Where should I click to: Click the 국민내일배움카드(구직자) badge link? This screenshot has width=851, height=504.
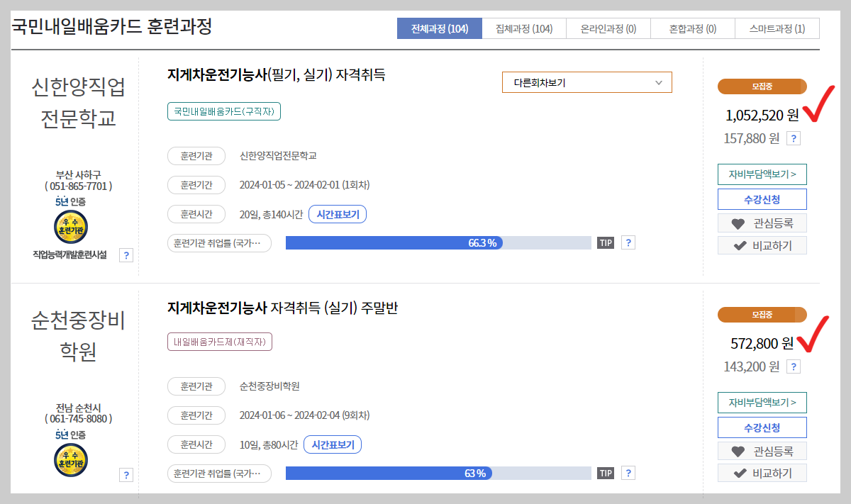pos(223,111)
